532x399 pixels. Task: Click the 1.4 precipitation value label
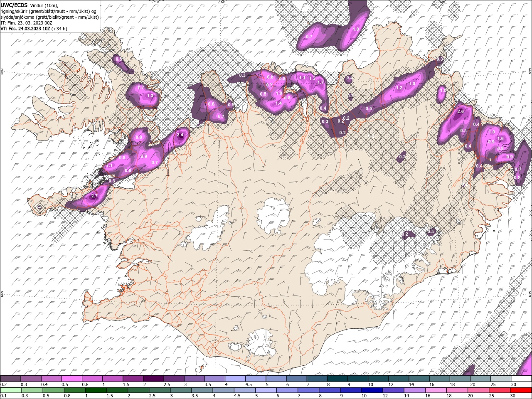point(278,103)
